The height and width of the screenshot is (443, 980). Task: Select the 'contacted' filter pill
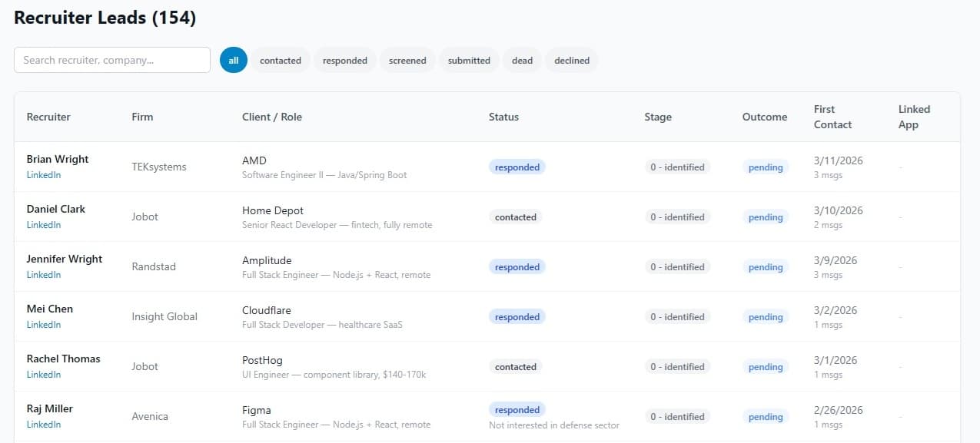pos(280,60)
